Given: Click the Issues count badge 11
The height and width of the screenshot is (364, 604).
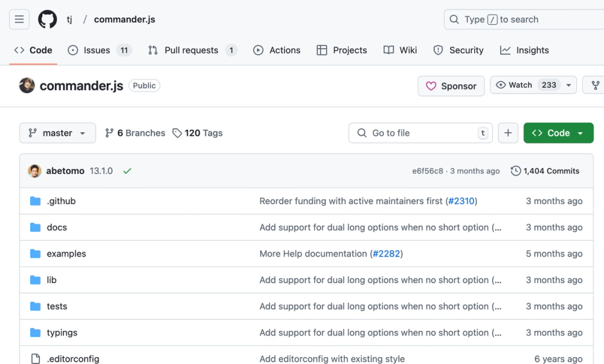Looking at the screenshot, I should coord(124,50).
